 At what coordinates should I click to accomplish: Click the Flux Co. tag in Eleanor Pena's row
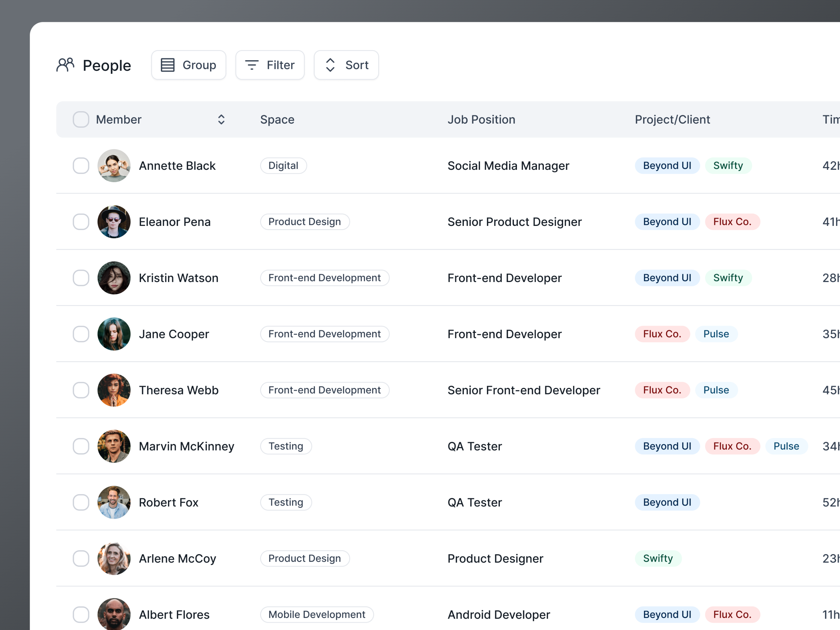click(733, 221)
